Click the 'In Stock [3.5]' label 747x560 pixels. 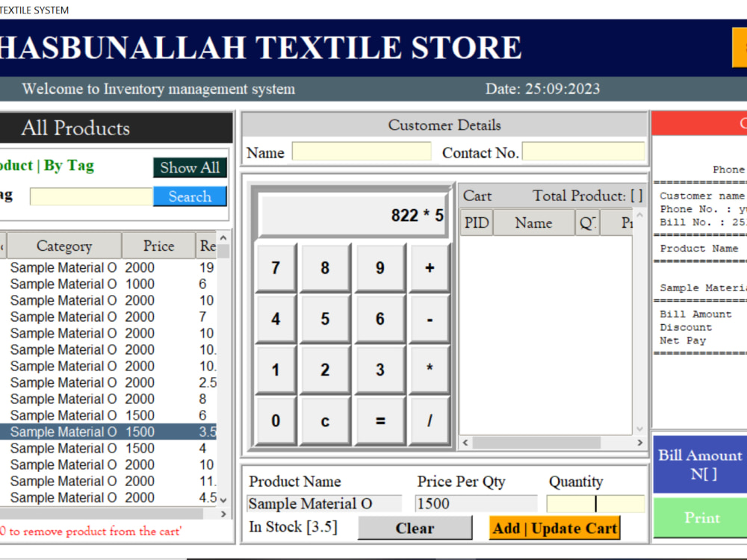coord(293,526)
